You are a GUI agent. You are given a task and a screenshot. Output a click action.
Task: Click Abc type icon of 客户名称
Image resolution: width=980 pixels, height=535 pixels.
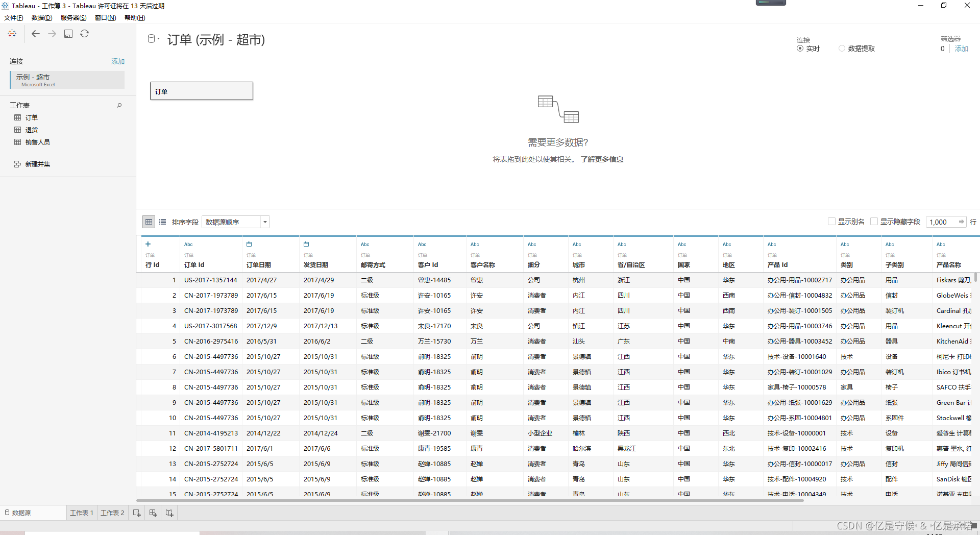(x=475, y=244)
